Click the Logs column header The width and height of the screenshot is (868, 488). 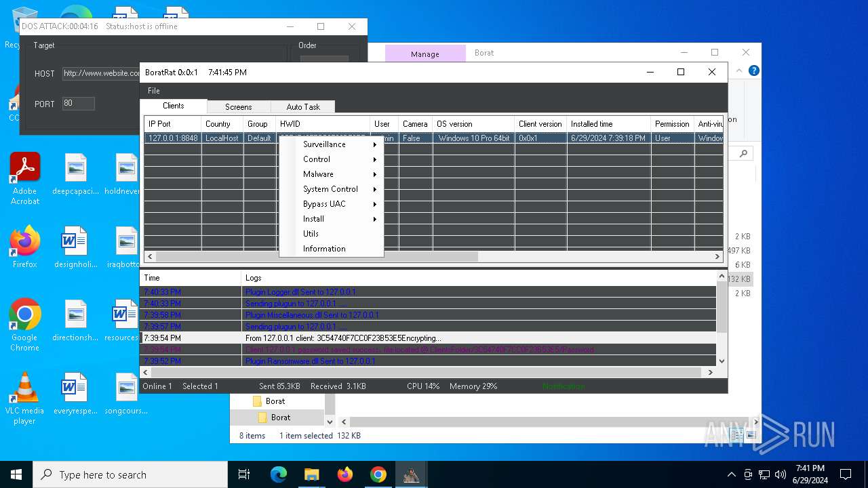point(480,278)
